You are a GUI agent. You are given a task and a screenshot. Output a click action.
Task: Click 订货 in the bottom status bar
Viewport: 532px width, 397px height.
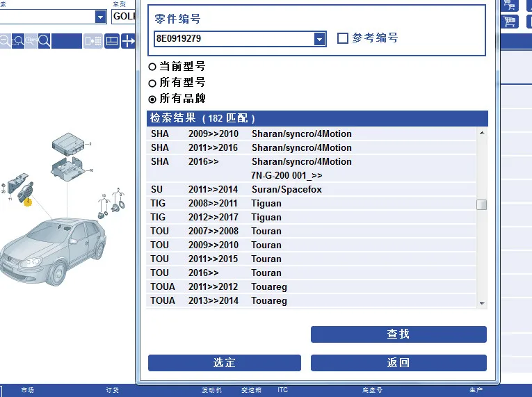point(112,390)
